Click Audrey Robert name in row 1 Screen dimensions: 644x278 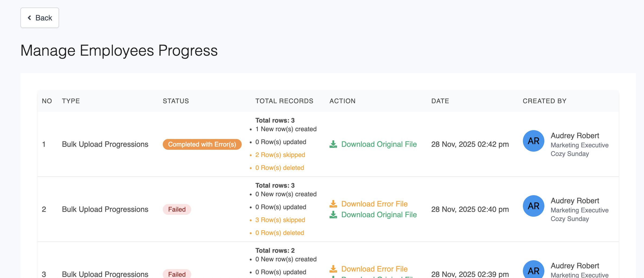tap(575, 136)
